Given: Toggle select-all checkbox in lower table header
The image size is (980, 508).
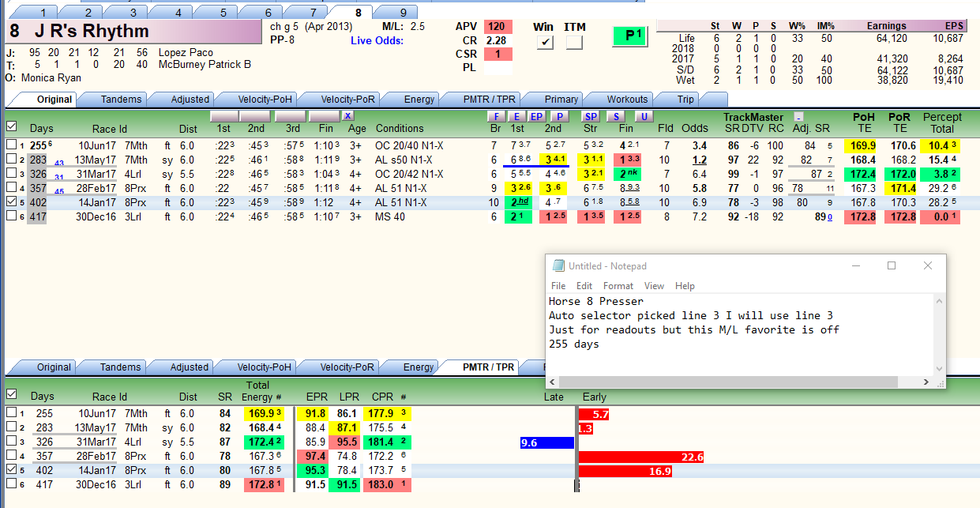Looking at the screenshot, I should click(11, 393).
